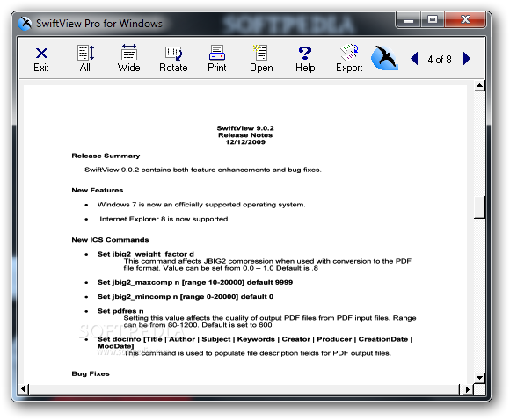The image size is (510, 420).
Task: Click 'This command is used to populate' sentence
Action: pos(258,353)
